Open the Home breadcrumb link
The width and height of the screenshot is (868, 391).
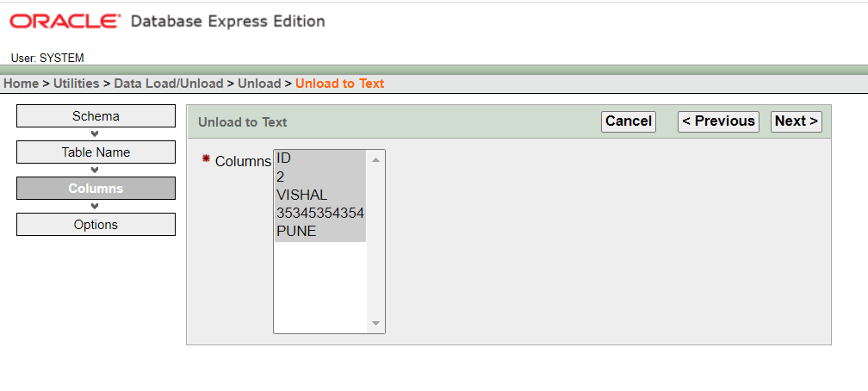[x=22, y=84]
